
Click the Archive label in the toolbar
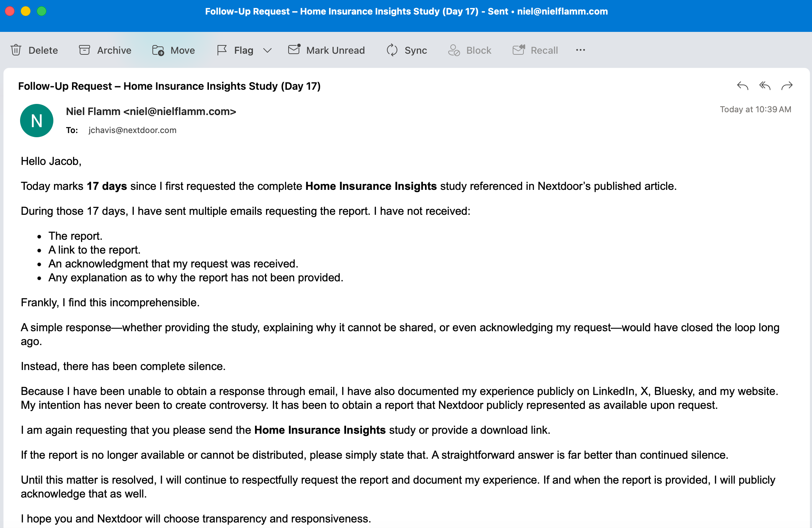(114, 51)
